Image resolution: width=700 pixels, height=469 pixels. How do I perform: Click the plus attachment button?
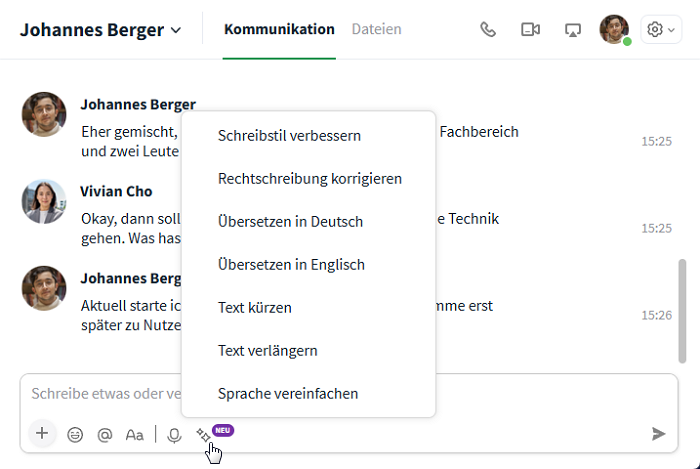(42, 433)
